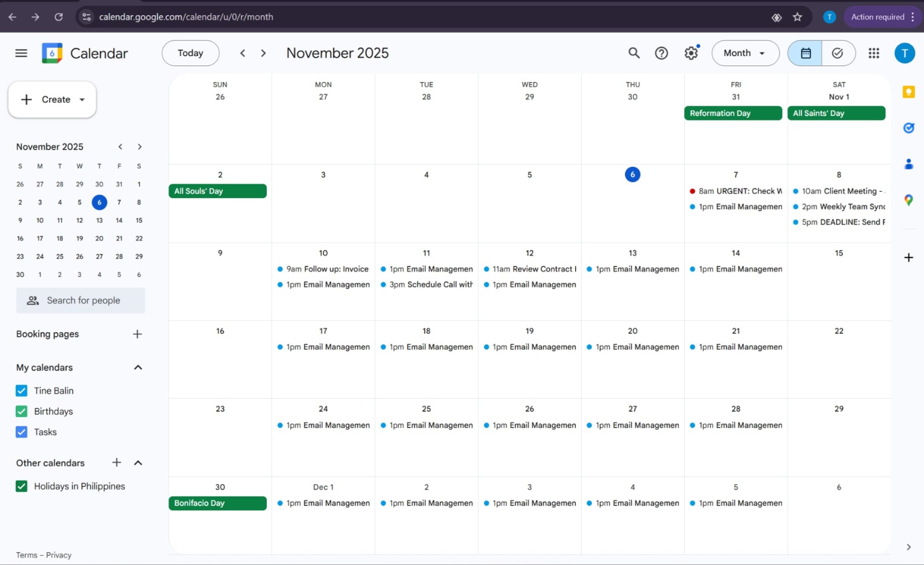The width and height of the screenshot is (924, 565).
Task: Open Google Keep side panel
Action: (x=908, y=92)
